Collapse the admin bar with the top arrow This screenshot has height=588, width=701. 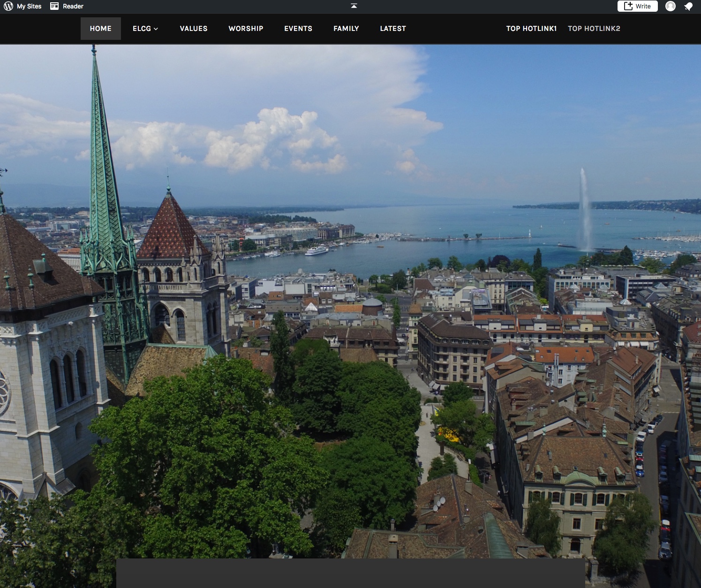(x=354, y=6)
